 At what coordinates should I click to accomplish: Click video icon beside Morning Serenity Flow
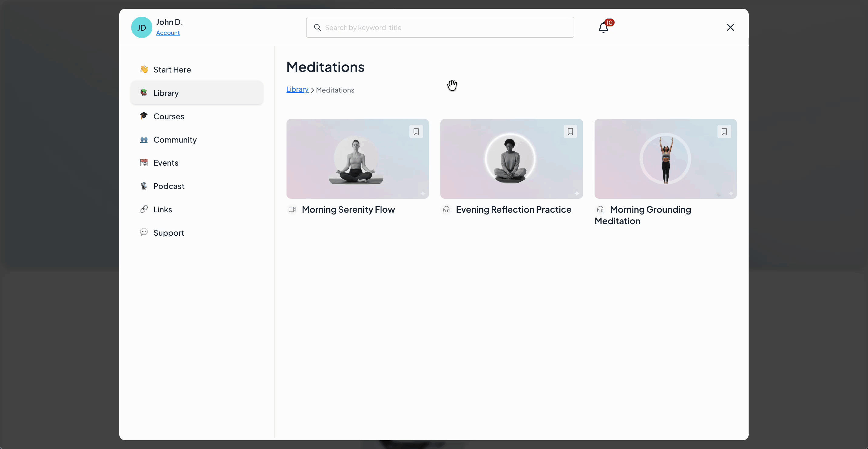(292, 210)
